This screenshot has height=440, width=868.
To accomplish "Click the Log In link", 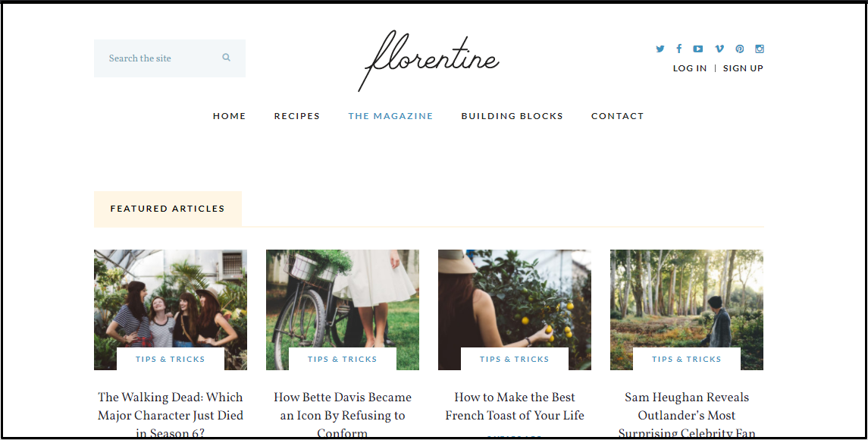I will pos(690,68).
